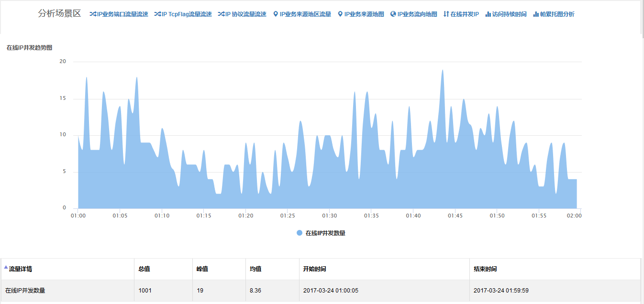Click the shuffle icon before IP TcpFlag流量流速
The height and width of the screenshot is (304, 644).
click(x=157, y=14)
